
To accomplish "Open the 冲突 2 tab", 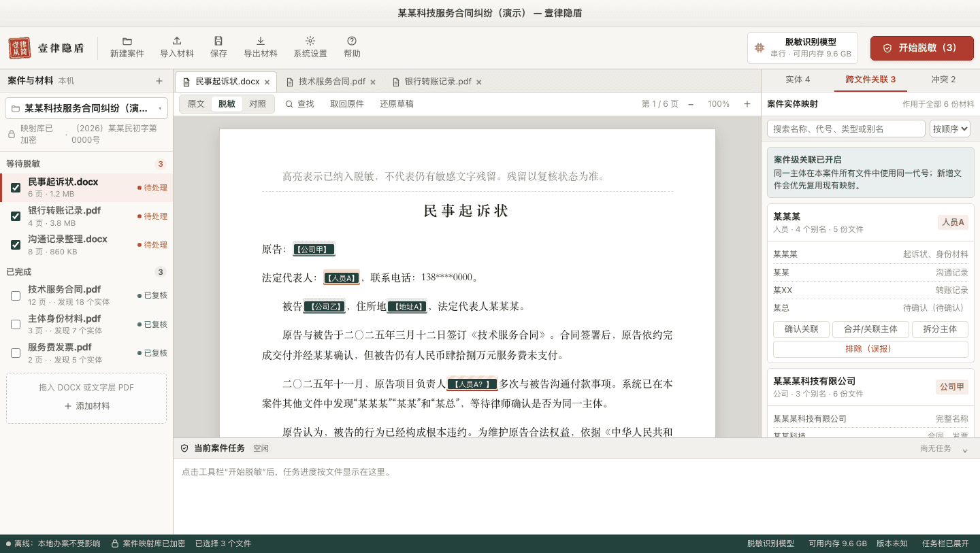I will [943, 80].
